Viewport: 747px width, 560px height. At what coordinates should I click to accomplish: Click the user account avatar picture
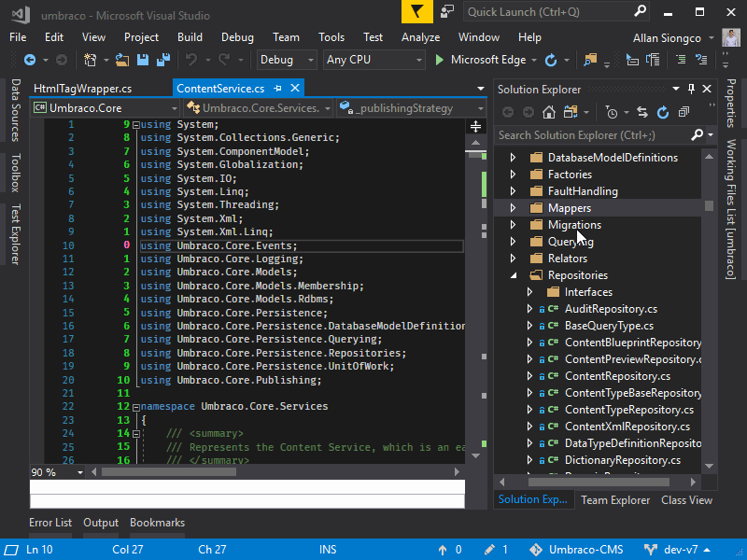(x=731, y=37)
